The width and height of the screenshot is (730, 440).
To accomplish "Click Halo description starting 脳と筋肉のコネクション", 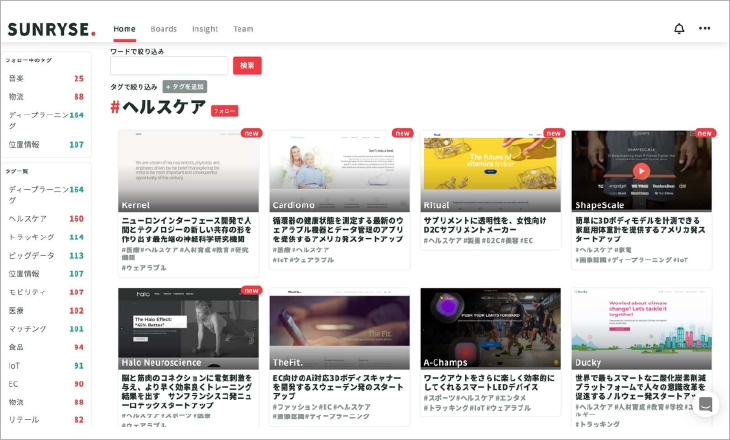I will 187,392.
